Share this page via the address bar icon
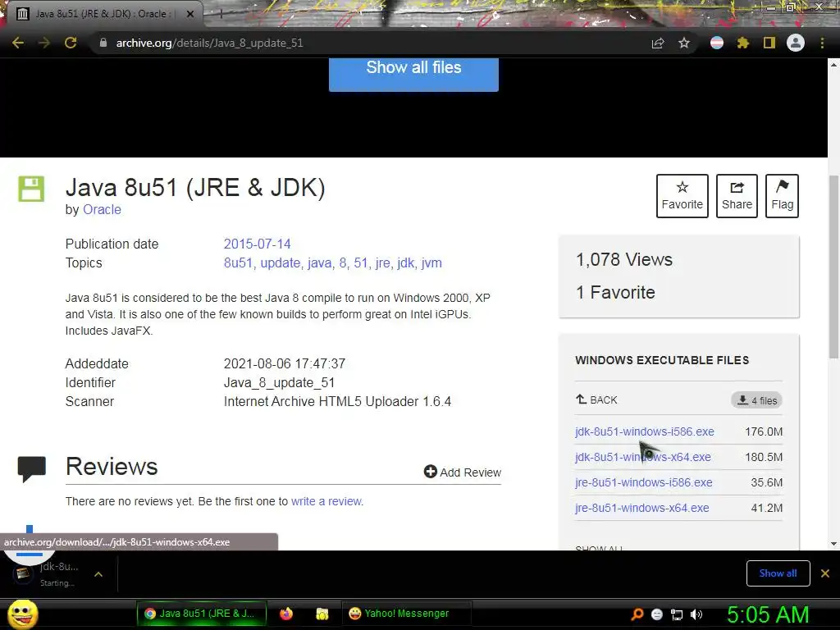 pos(658,43)
